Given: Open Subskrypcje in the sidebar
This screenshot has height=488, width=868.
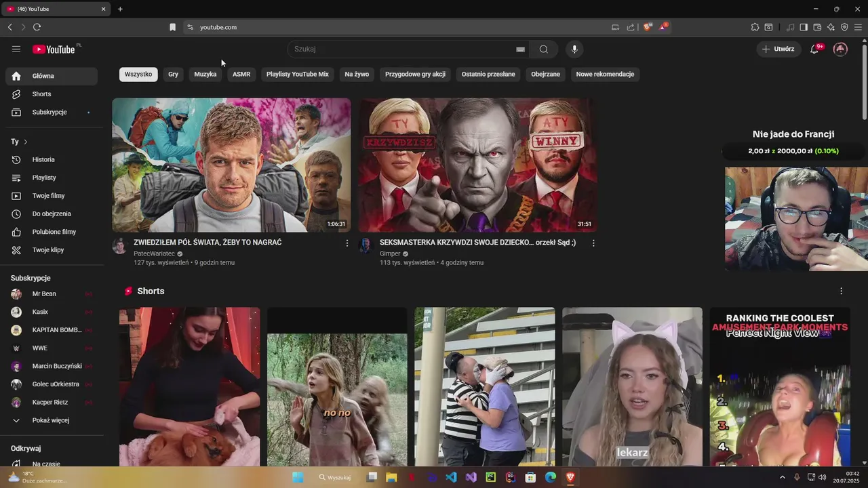Looking at the screenshot, I should [52, 112].
